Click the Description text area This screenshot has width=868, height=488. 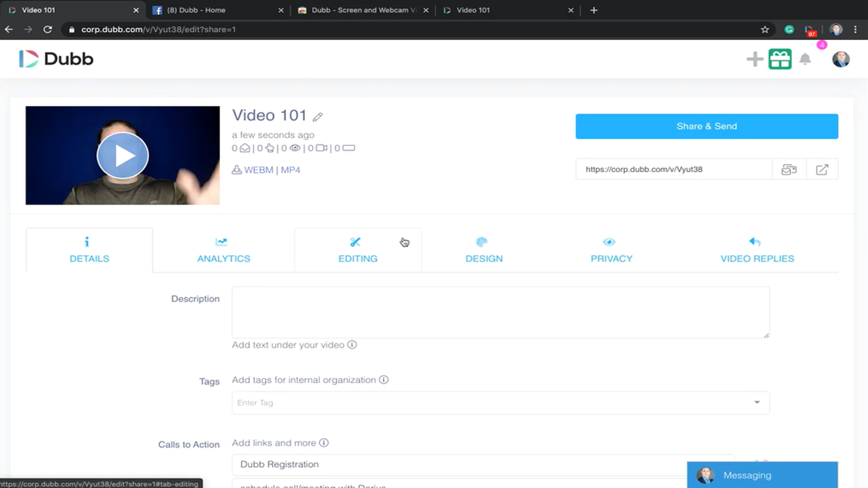click(500, 312)
